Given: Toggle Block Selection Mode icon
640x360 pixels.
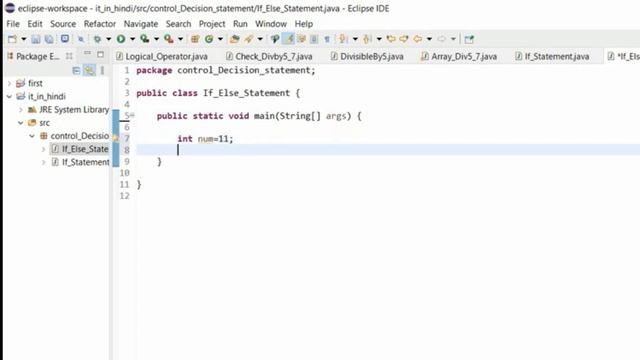Looking at the screenshot, I should (x=314, y=39).
